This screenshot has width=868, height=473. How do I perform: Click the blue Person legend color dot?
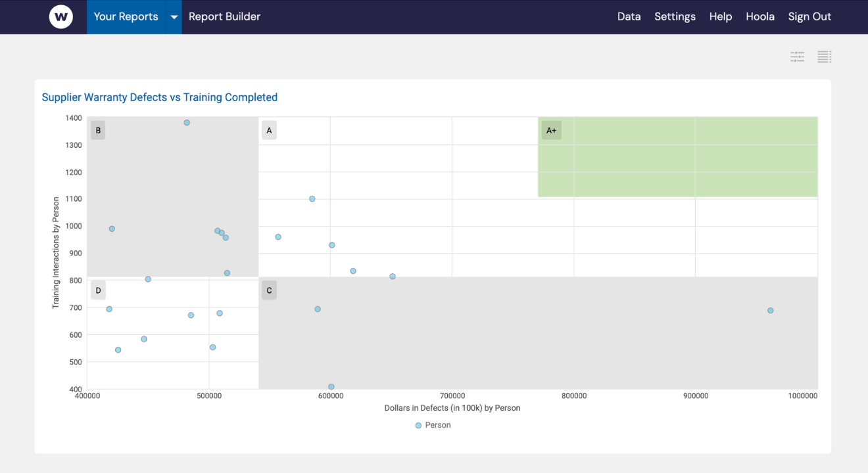[x=418, y=425]
